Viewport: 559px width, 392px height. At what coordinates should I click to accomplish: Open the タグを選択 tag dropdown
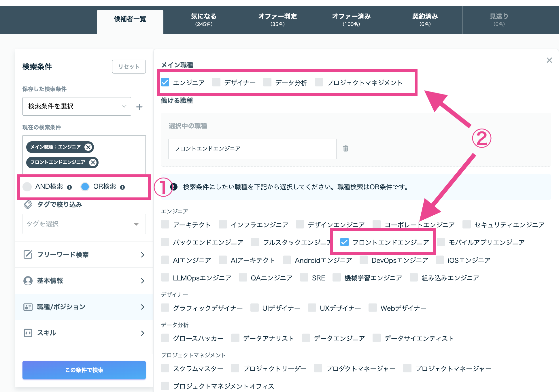84,224
